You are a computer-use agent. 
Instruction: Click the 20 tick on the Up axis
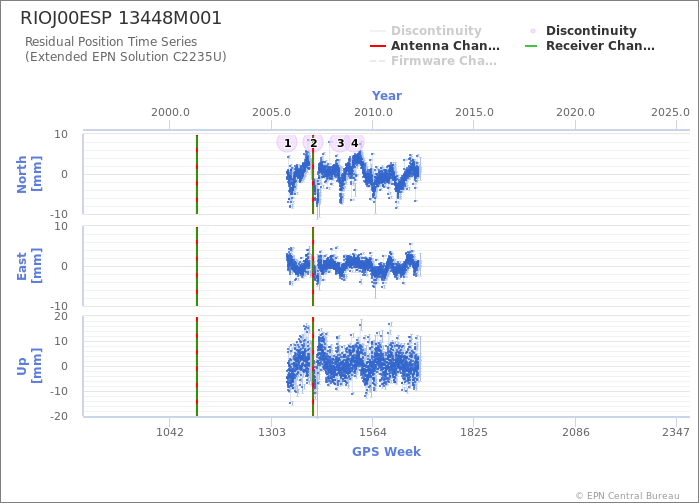click(61, 317)
